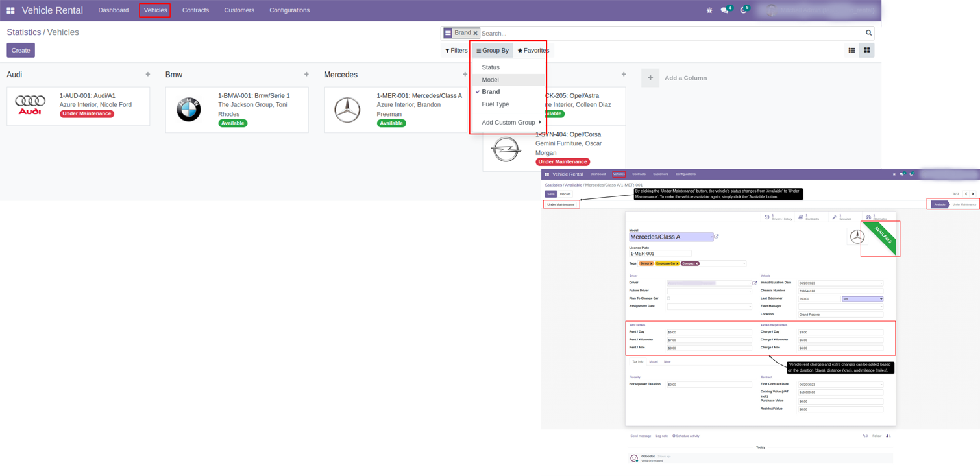Switch to list view icon
The width and height of the screenshot is (980, 476).
(851, 51)
